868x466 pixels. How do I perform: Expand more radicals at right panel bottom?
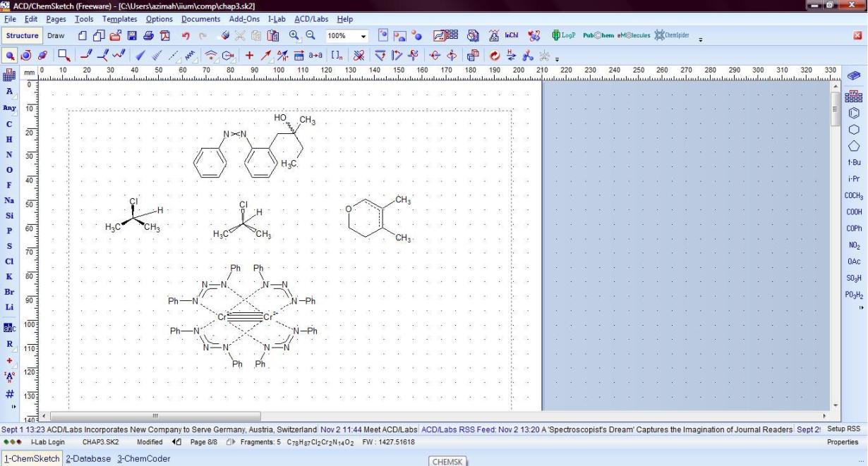tap(860, 308)
